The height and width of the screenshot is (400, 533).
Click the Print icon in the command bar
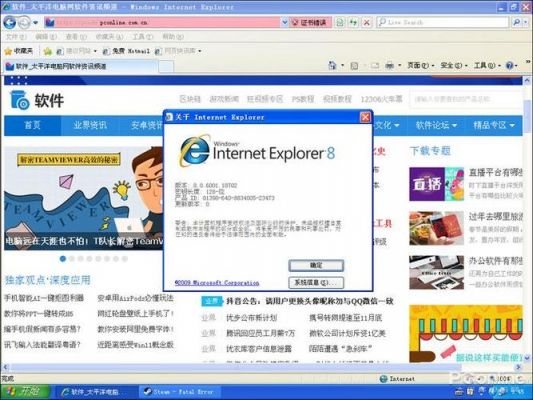click(x=390, y=65)
